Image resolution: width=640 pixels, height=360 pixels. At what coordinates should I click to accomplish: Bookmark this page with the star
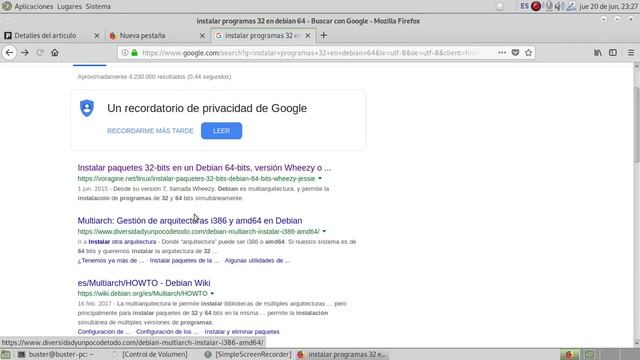click(x=529, y=53)
